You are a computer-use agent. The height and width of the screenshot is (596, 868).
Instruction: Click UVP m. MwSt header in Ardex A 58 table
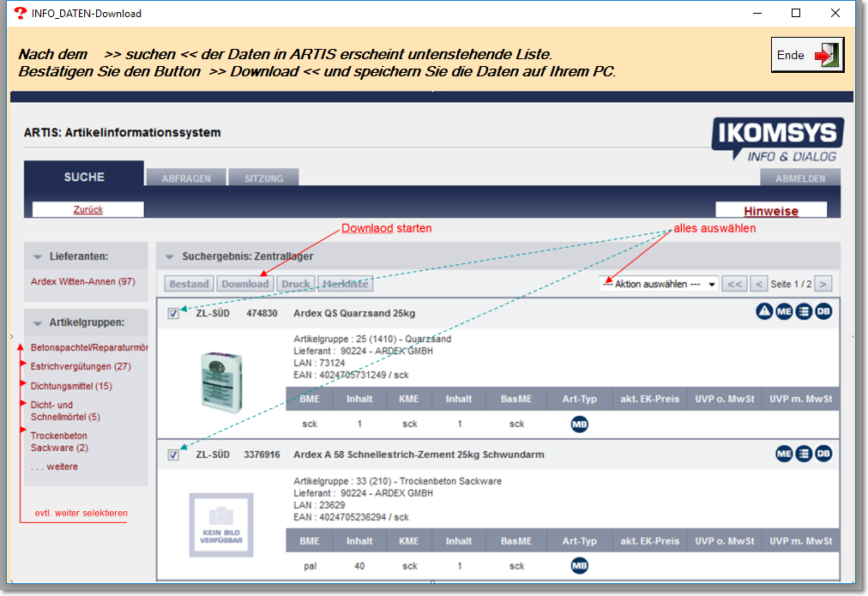pos(800,541)
